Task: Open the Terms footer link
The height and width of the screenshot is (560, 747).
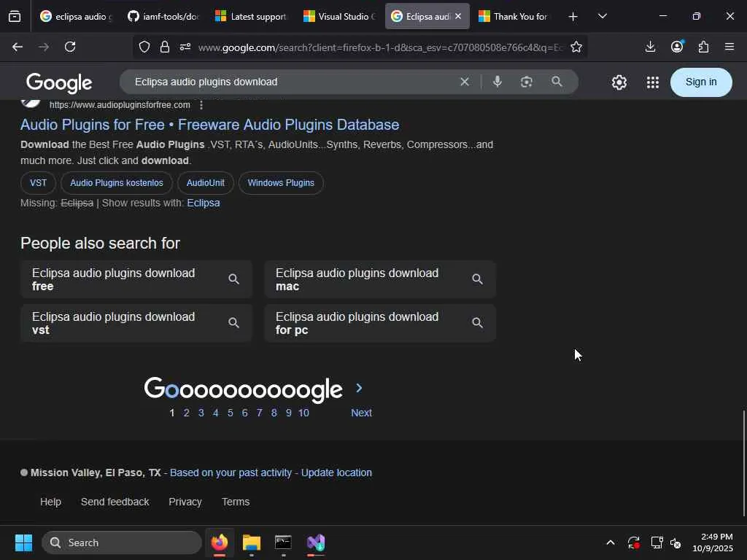Action: [236, 502]
